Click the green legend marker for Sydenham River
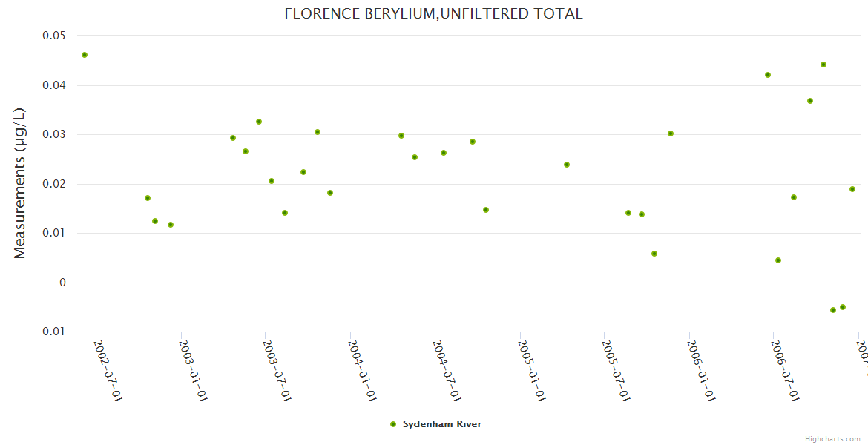The width and height of the screenshot is (868, 445). pos(393,424)
